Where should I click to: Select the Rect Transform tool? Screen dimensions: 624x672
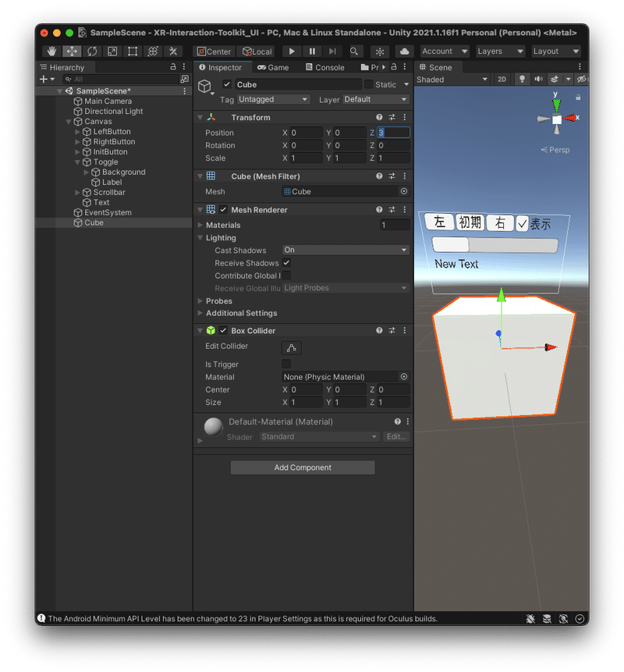[x=131, y=51]
